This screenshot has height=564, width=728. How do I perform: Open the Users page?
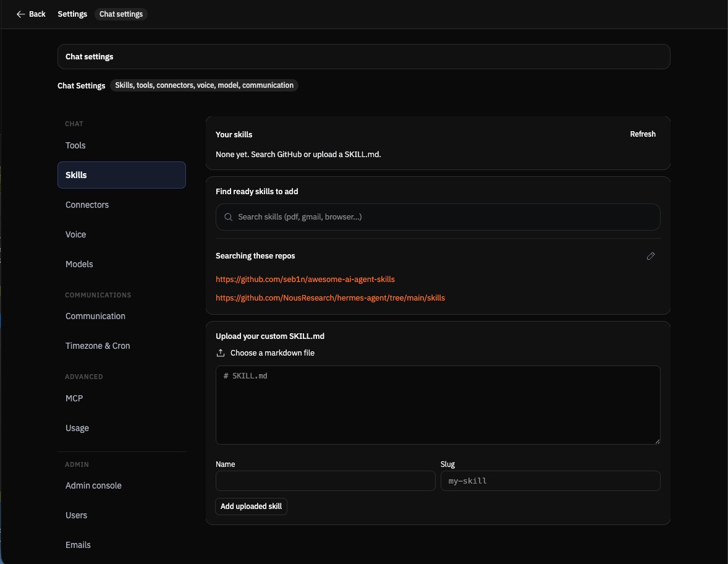click(x=122, y=515)
